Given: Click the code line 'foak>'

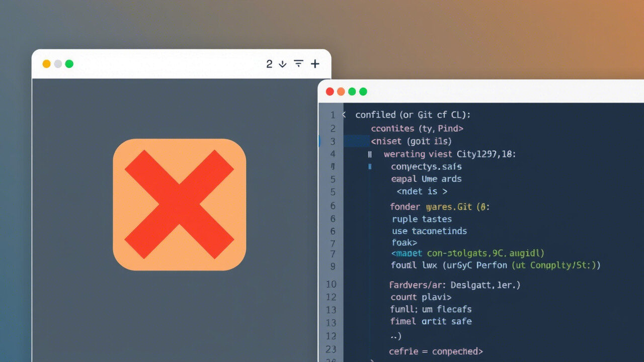Looking at the screenshot, I should pos(405,243).
